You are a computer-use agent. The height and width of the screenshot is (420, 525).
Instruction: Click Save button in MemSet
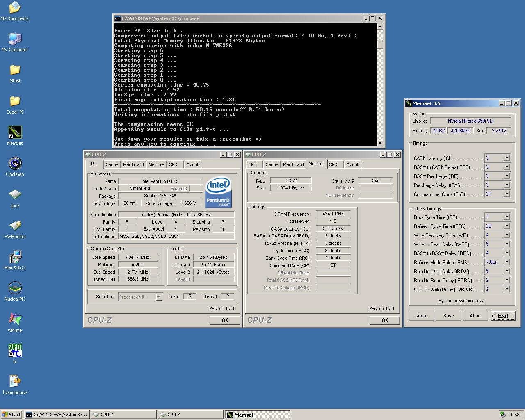(x=449, y=316)
